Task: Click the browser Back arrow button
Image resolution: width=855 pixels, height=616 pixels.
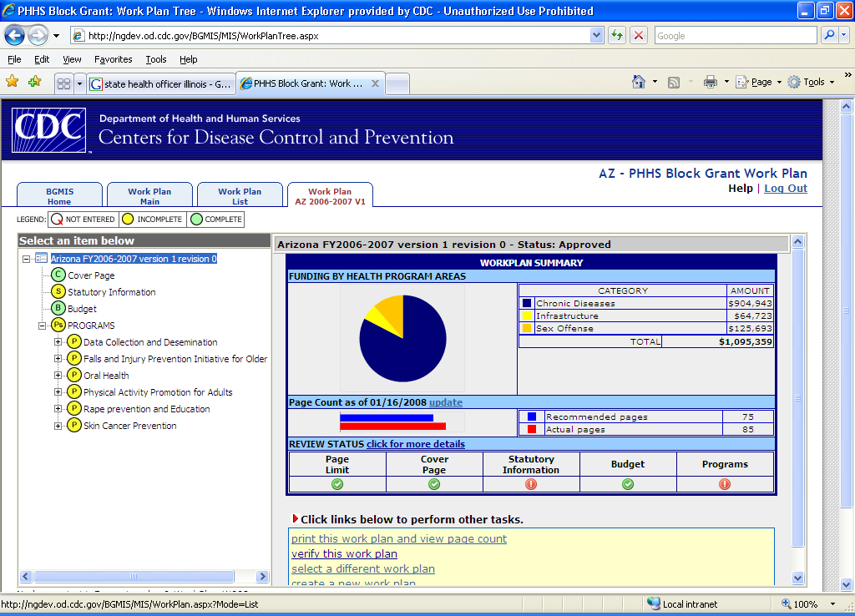Action: [x=15, y=36]
